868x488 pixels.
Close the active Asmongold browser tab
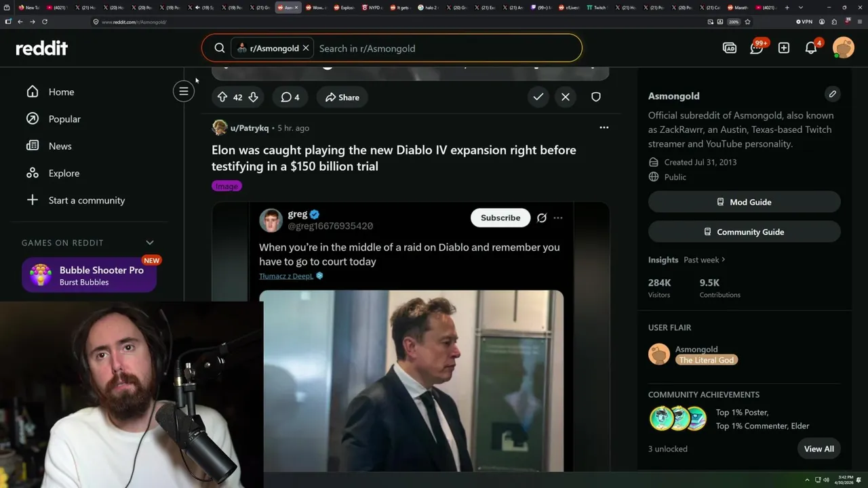pos(296,7)
